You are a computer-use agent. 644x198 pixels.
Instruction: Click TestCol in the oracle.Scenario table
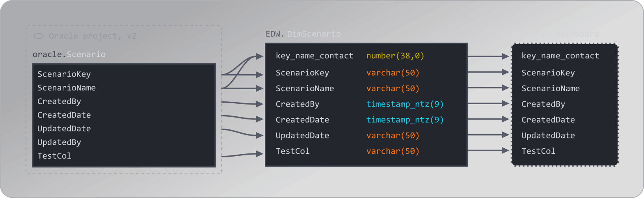(x=54, y=156)
